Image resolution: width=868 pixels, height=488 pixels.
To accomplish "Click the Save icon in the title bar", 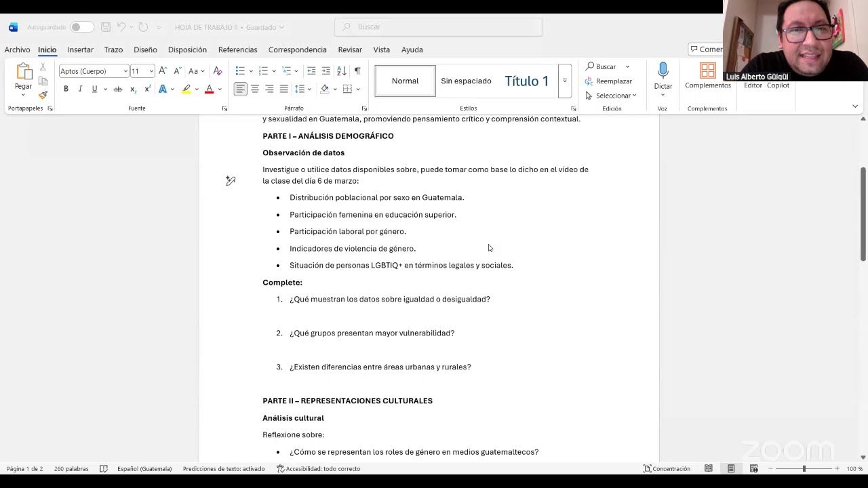I will 106,27.
